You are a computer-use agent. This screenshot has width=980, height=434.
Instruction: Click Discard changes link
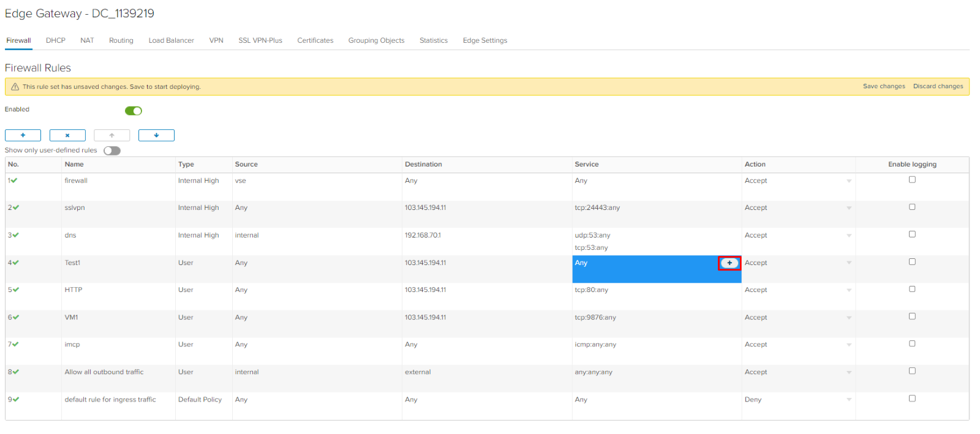point(938,86)
